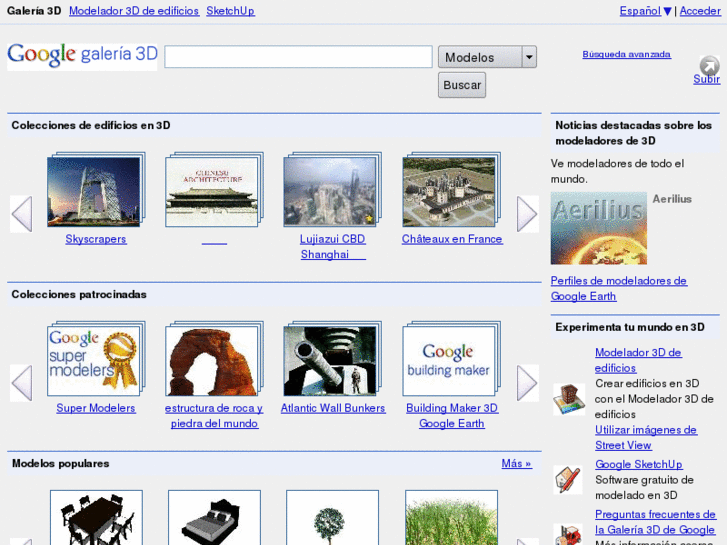Open Modelador 3D de edificios in top bar
Screen dimensions: 727x545
tap(134, 11)
